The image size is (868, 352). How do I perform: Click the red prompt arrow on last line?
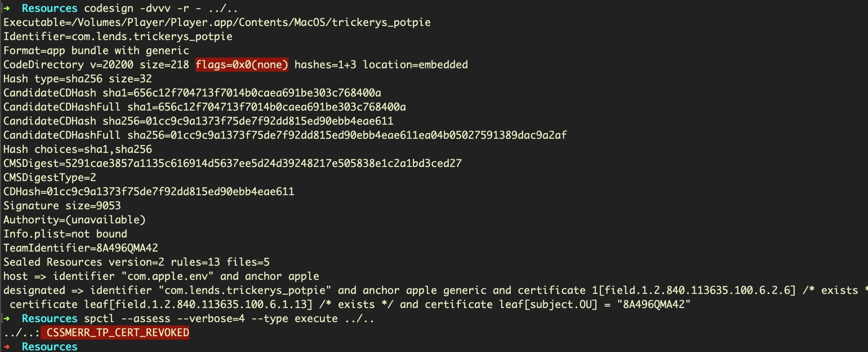pos(7,347)
